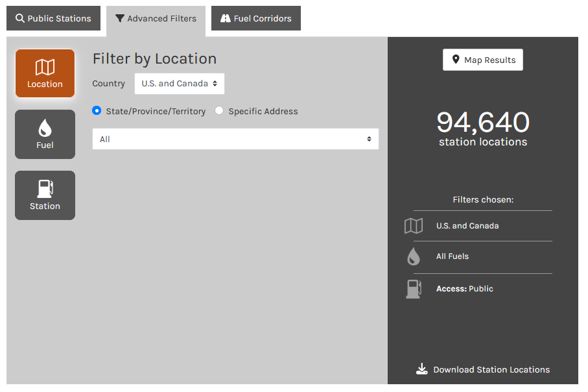Click the droplet icon beside All Fuels

tap(414, 256)
